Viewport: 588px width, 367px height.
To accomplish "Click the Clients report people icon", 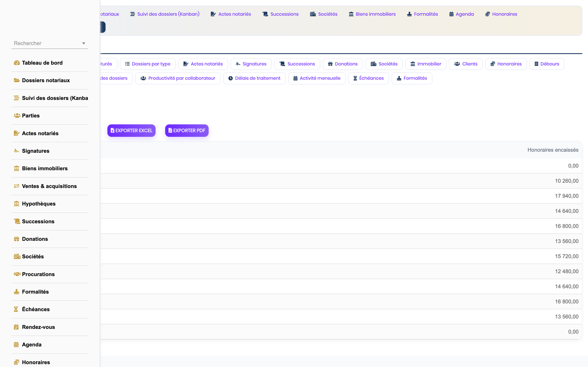I will 457,64.
